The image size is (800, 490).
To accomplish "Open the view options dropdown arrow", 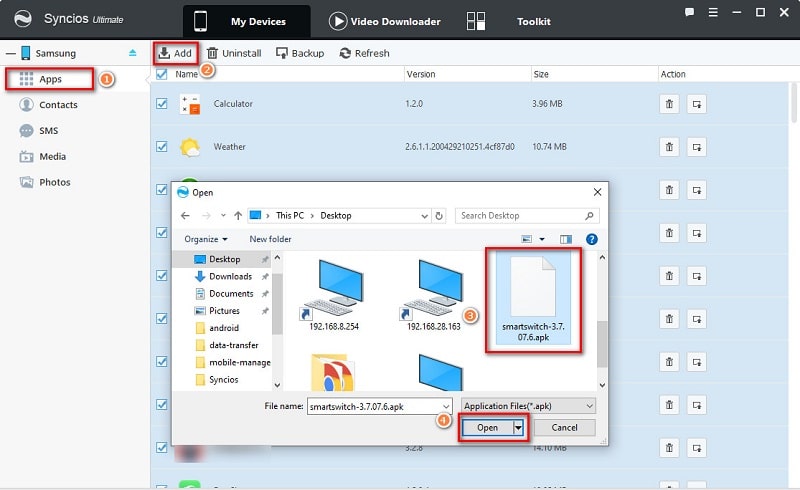I will tap(542, 239).
